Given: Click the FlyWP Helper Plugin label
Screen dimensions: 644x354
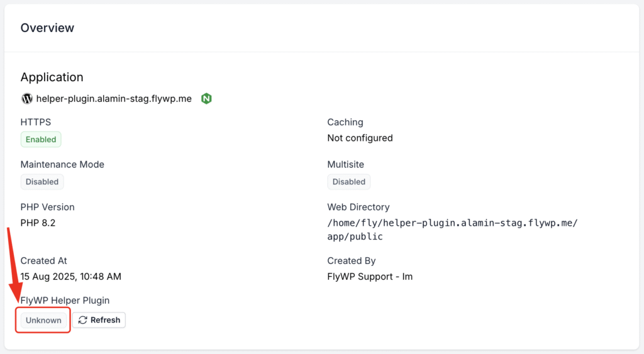Looking at the screenshot, I should click(65, 300).
